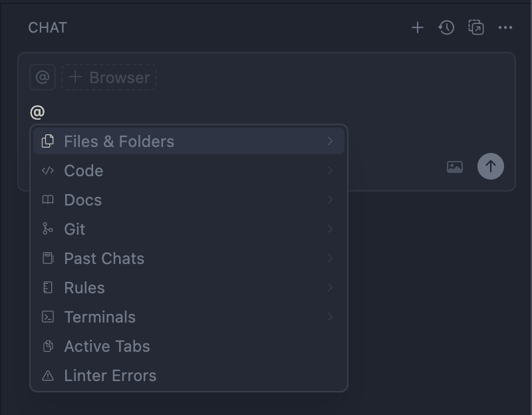Expand the Docs submenu chevron
532x415 pixels.
(x=330, y=200)
